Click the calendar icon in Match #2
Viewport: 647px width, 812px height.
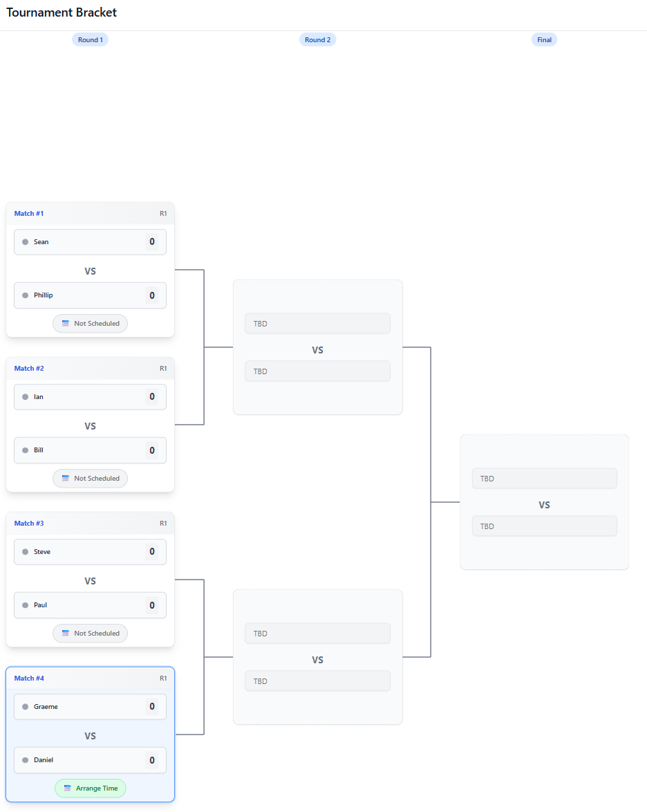coord(66,479)
